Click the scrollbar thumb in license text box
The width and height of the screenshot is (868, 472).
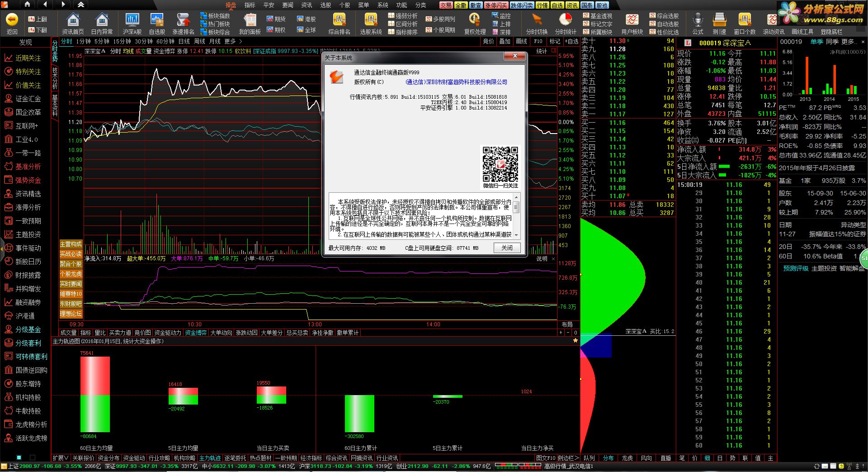click(516, 208)
